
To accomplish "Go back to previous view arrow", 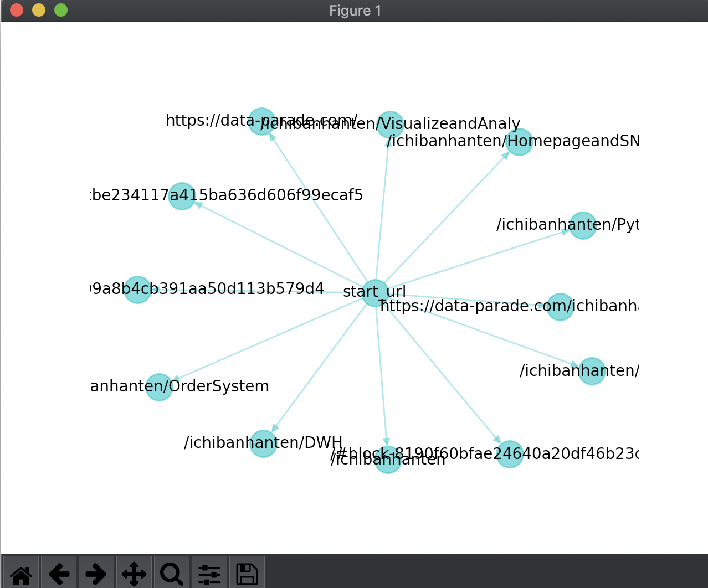I will [x=59, y=572].
